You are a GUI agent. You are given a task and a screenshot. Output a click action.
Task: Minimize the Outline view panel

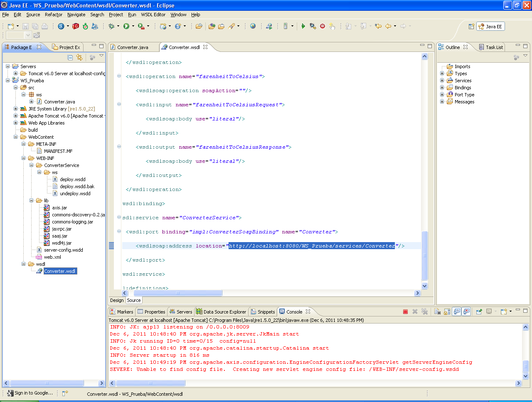coord(517,45)
